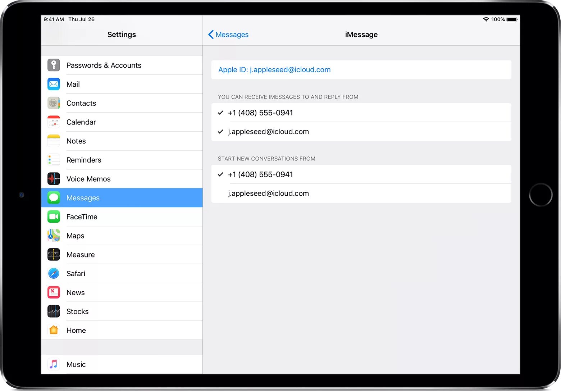Screen dimensions: 561x392
Task: Tap the Safari compass icon
Action: (54, 274)
